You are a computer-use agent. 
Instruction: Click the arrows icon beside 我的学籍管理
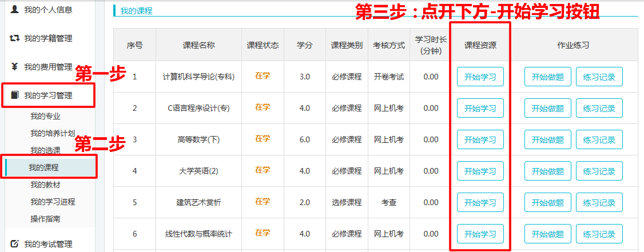point(15,38)
